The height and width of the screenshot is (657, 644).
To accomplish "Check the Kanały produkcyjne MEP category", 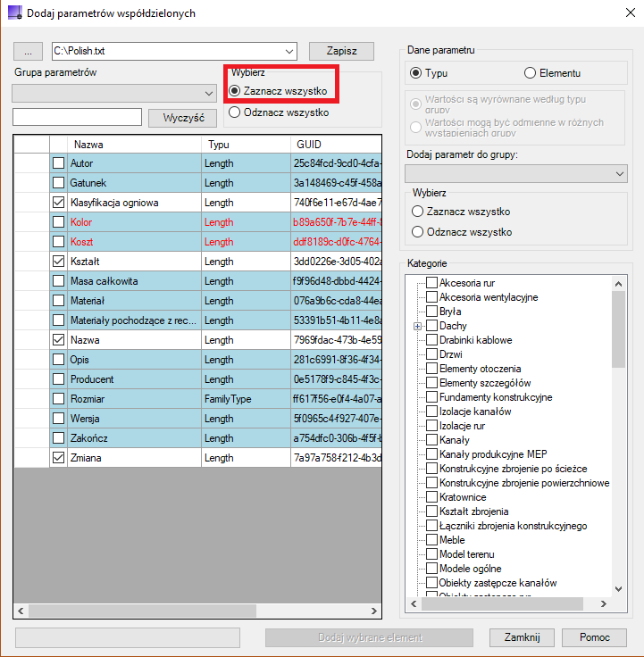I will (431, 453).
